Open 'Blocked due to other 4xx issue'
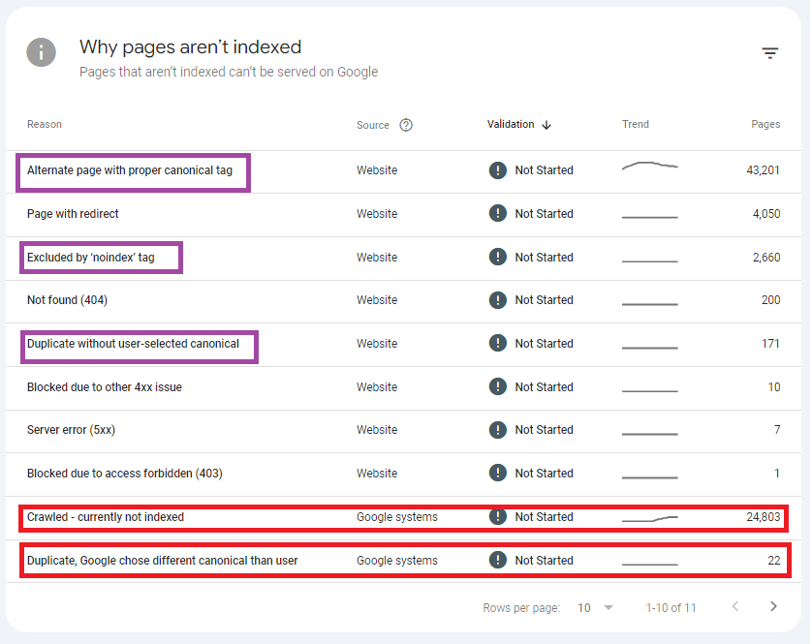The height and width of the screenshot is (644, 812). 105,387
